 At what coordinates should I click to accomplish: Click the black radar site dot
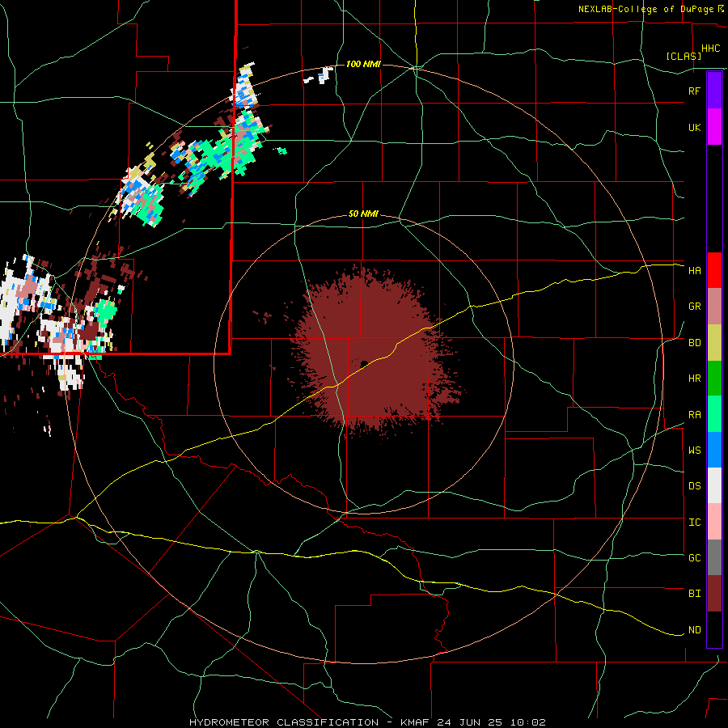click(364, 364)
